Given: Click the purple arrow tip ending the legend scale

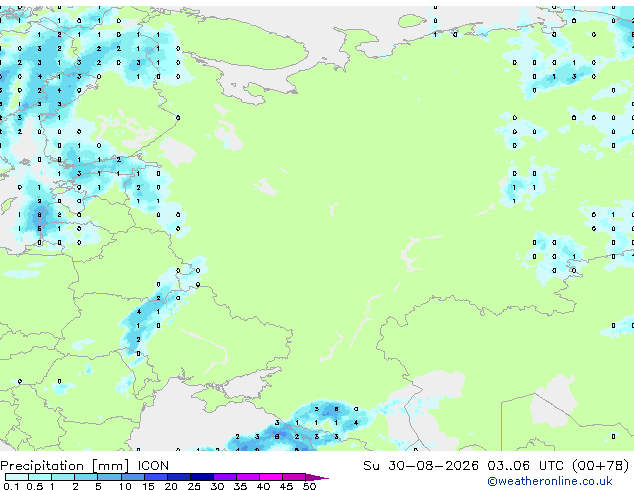Looking at the screenshot, I should (x=317, y=477).
